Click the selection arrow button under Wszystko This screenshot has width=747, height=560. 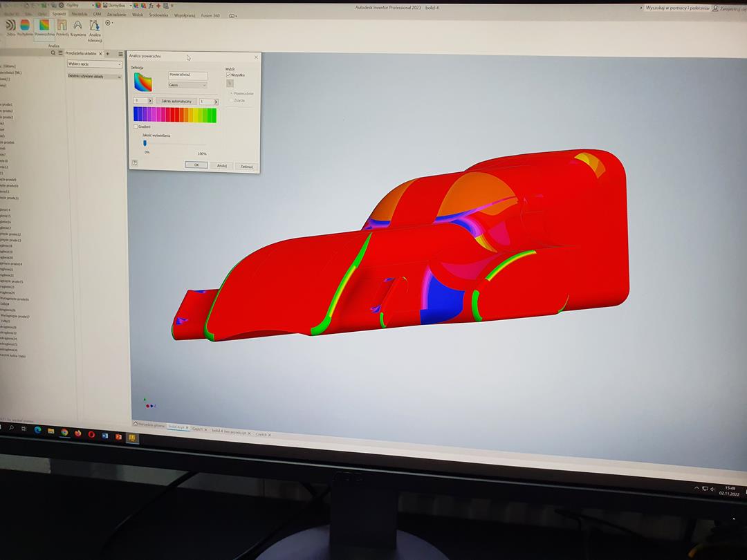[230, 84]
